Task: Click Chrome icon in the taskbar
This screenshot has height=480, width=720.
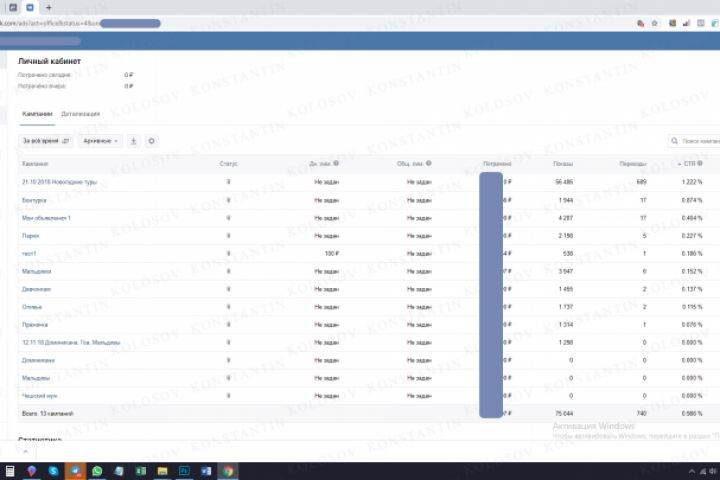Action: tap(228, 471)
